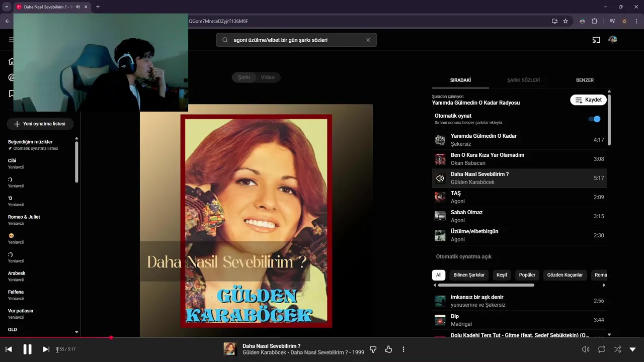Toggle shuffle icon in player bar

click(x=617, y=349)
